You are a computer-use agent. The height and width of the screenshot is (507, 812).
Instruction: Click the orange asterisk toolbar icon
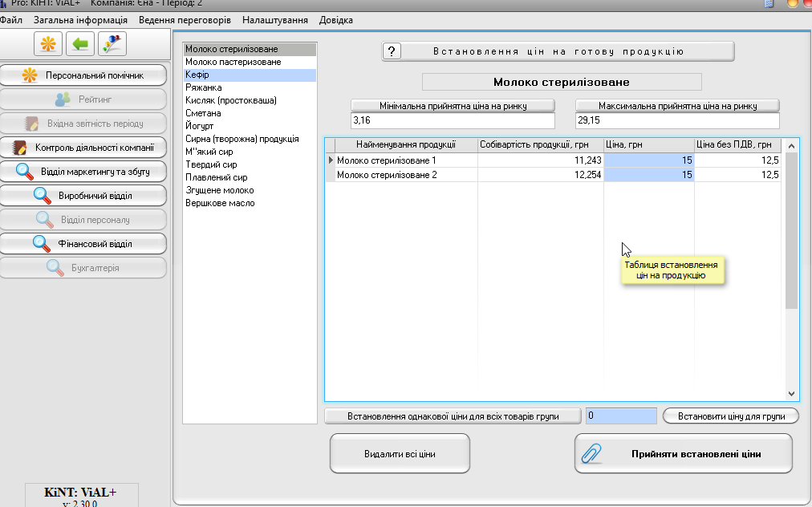tap(48, 44)
